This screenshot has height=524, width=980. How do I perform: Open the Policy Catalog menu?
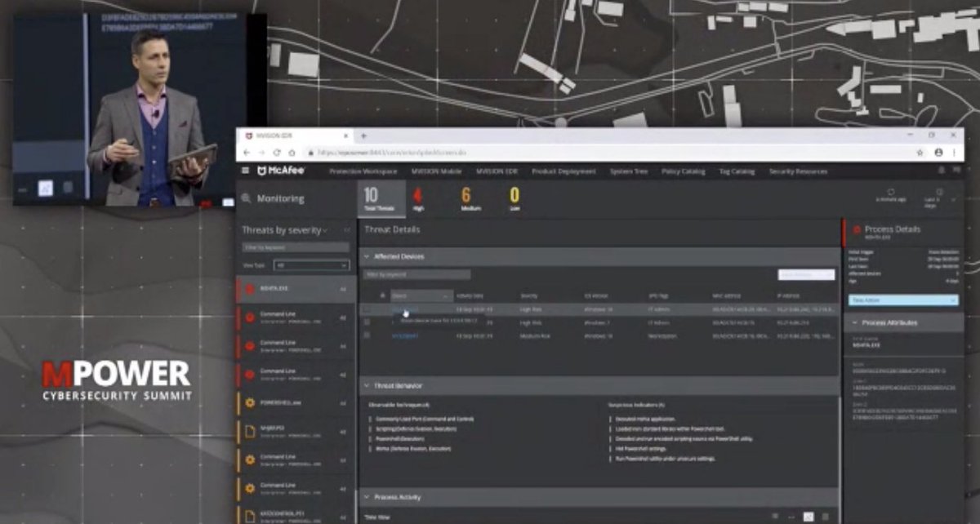pyautogui.click(x=684, y=172)
